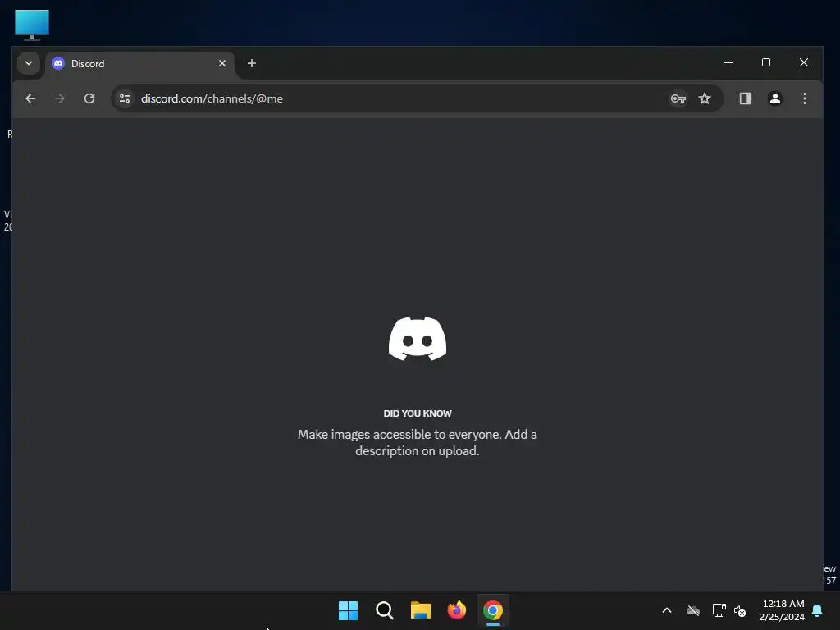Open the notification bell
The image size is (840, 630).
click(817, 610)
